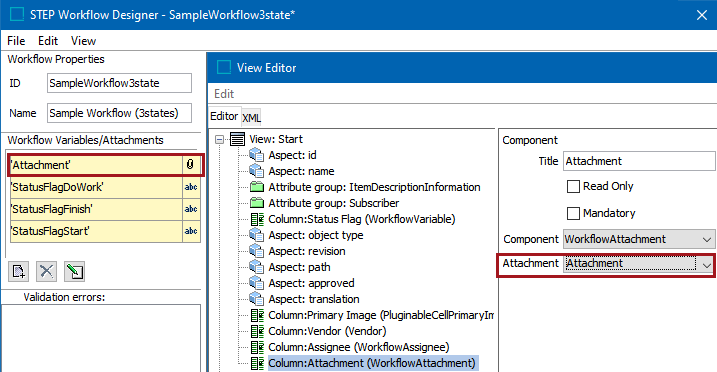Select Column:Attachment (WorkflowAttachment) item
Image resolution: width=717 pixels, height=372 pixels.
(373, 363)
